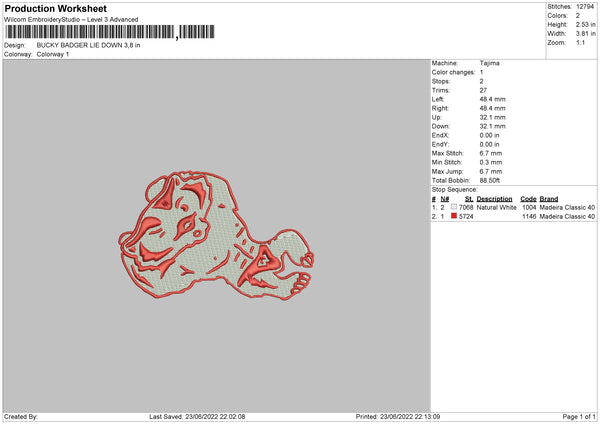Click 'Page 1 of 1' in footer
600x424 pixels.
(x=579, y=417)
